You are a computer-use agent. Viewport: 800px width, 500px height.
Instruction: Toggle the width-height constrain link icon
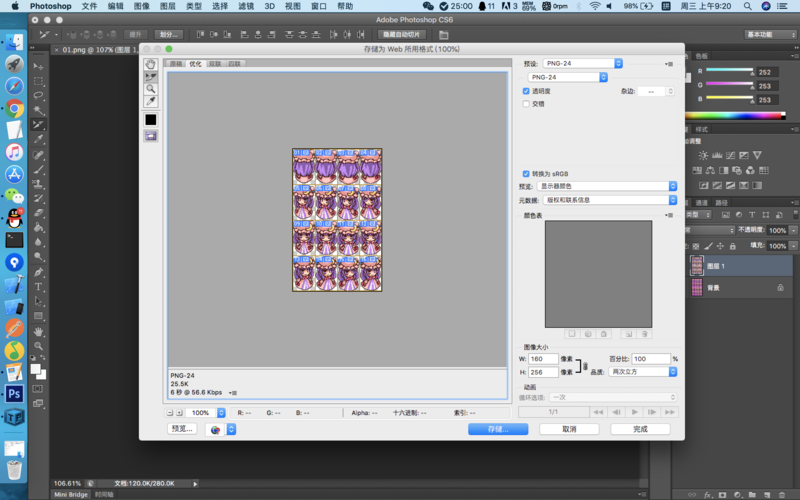[x=585, y=366]
